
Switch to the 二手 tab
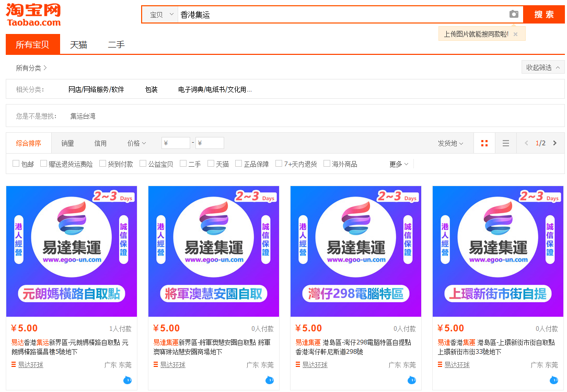point(116,44)
